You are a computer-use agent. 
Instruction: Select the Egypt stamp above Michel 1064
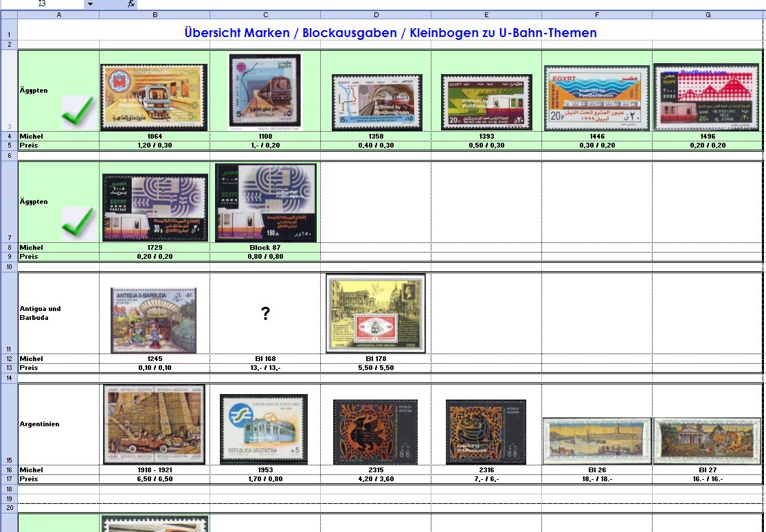pyautogui.click(x=154, y=97)
